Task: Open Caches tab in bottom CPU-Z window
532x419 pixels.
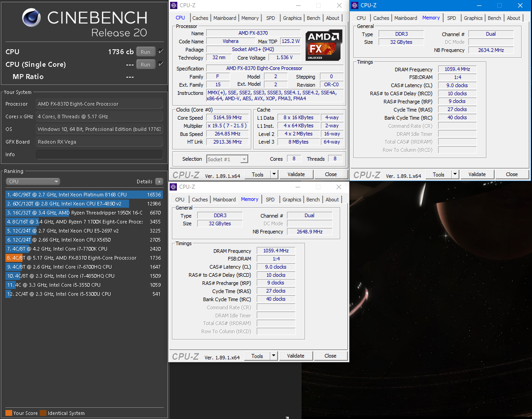Action: point(199,200)
